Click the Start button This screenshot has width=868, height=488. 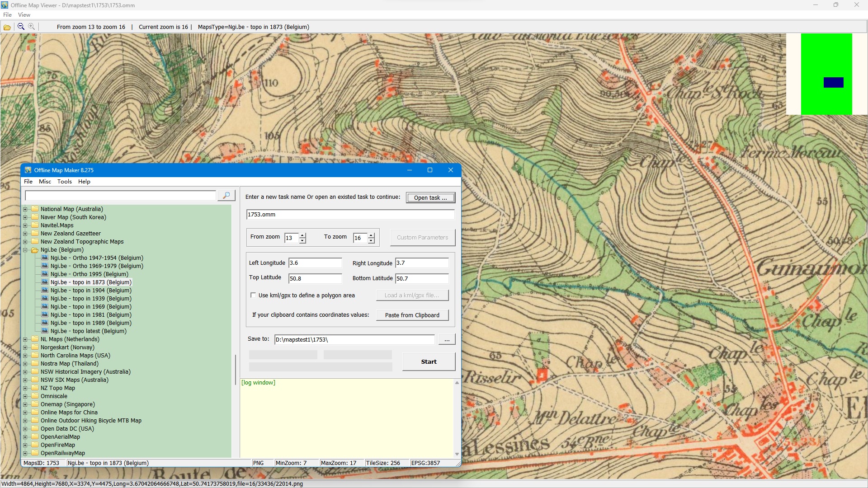pyautogui.click(x=429, y=361)
